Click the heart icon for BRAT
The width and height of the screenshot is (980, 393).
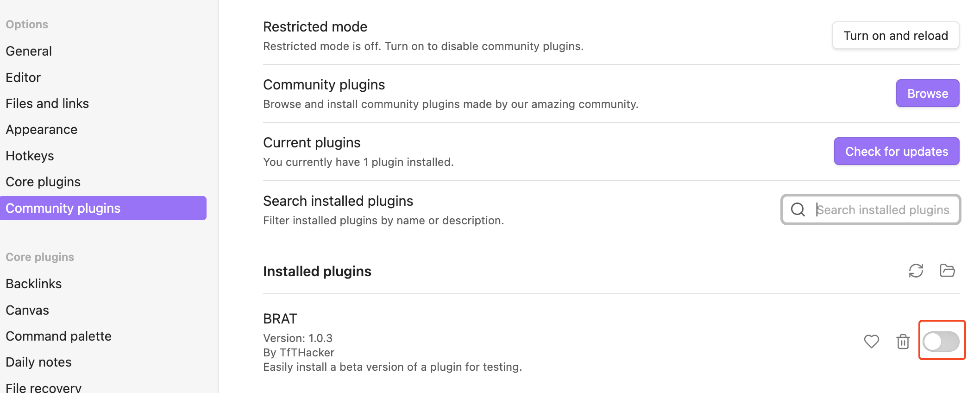click(x=871, y=342)
